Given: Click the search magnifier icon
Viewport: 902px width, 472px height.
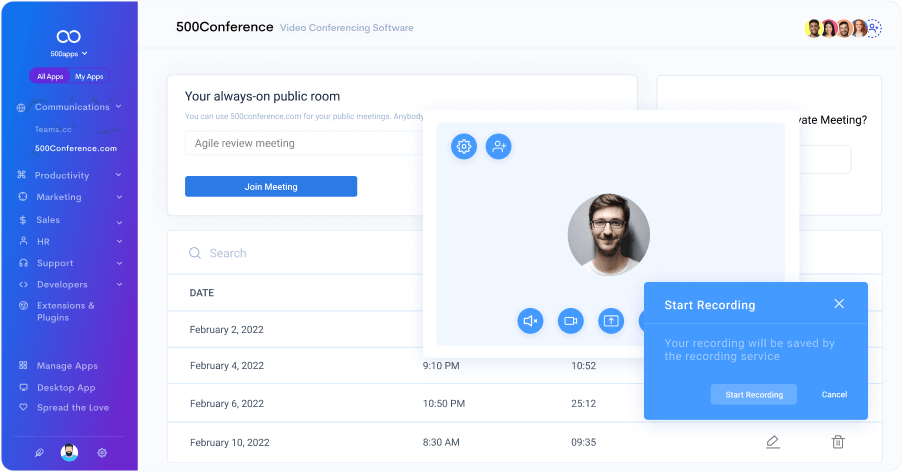Looking at the screenshot, I should tap(195, 253).
